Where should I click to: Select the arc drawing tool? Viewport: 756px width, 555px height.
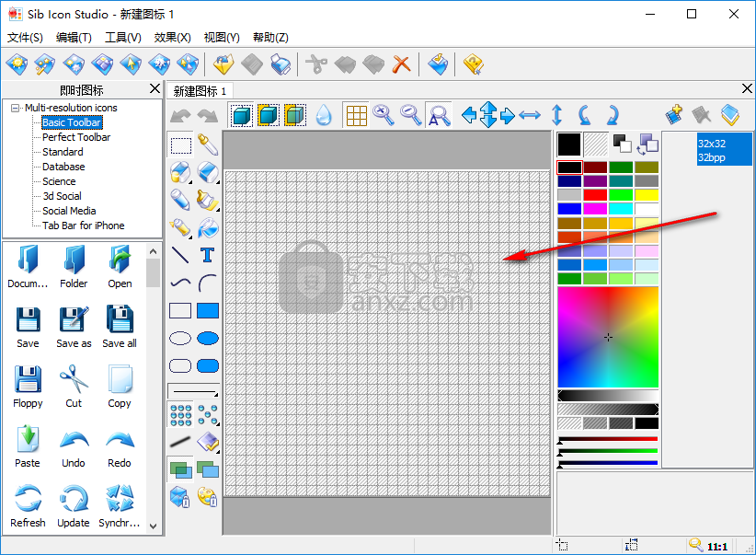click(208, 283)
